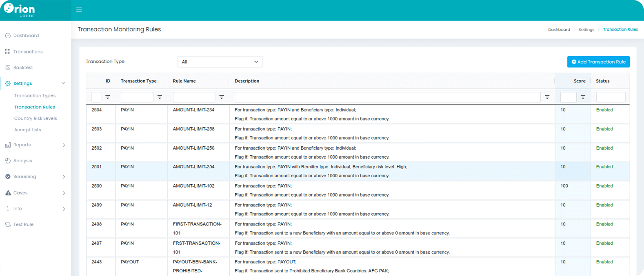Click the Score column filter icon
This screenshot has height=276, width=644.
coord(583,97)
